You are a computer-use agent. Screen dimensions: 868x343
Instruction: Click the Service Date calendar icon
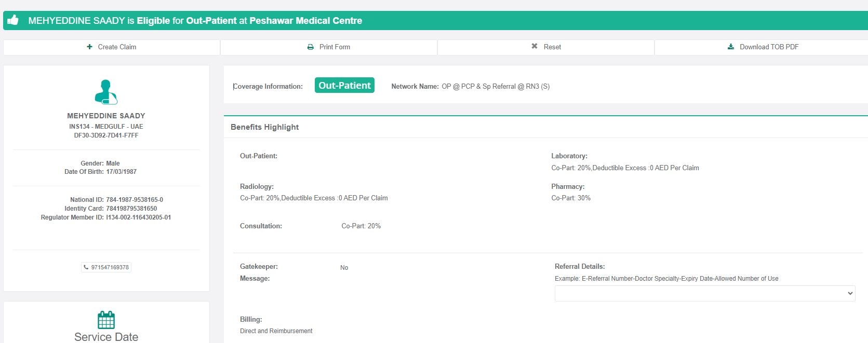[x=106, y=320]
